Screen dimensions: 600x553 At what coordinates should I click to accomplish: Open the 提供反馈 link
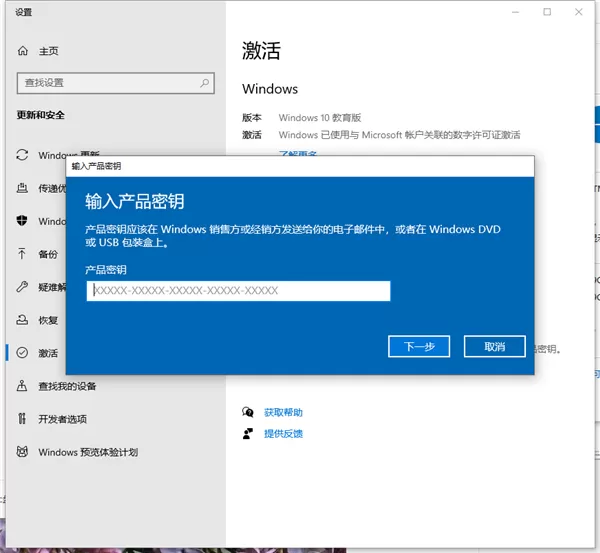(283, 434)
